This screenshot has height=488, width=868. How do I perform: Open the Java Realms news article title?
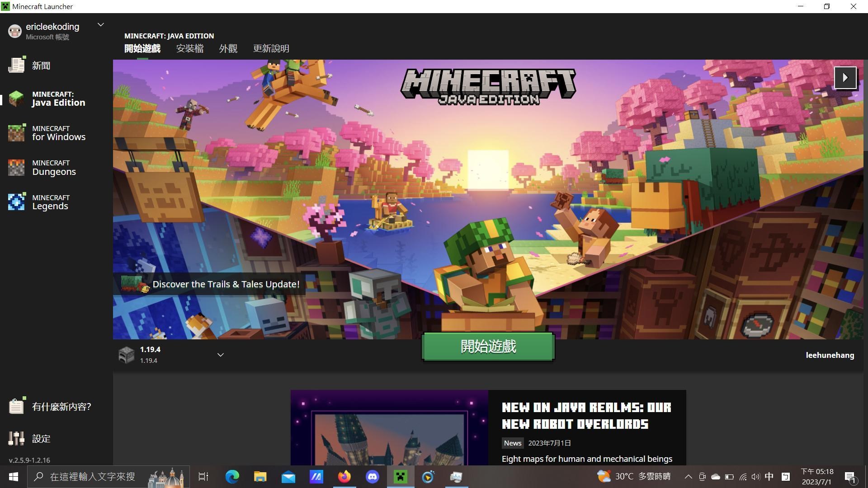586,416
